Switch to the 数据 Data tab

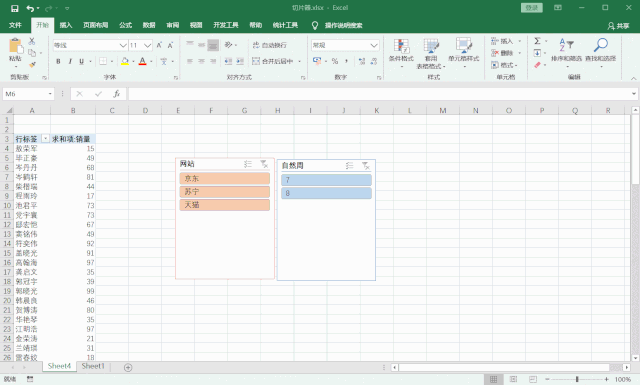coord(149,25)
